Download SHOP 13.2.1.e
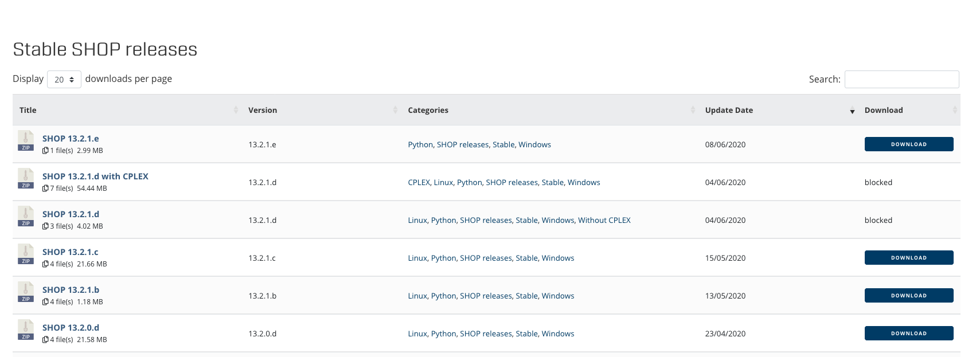The width and height of the screenshot is (980, 357). click(x=909, y=144)
